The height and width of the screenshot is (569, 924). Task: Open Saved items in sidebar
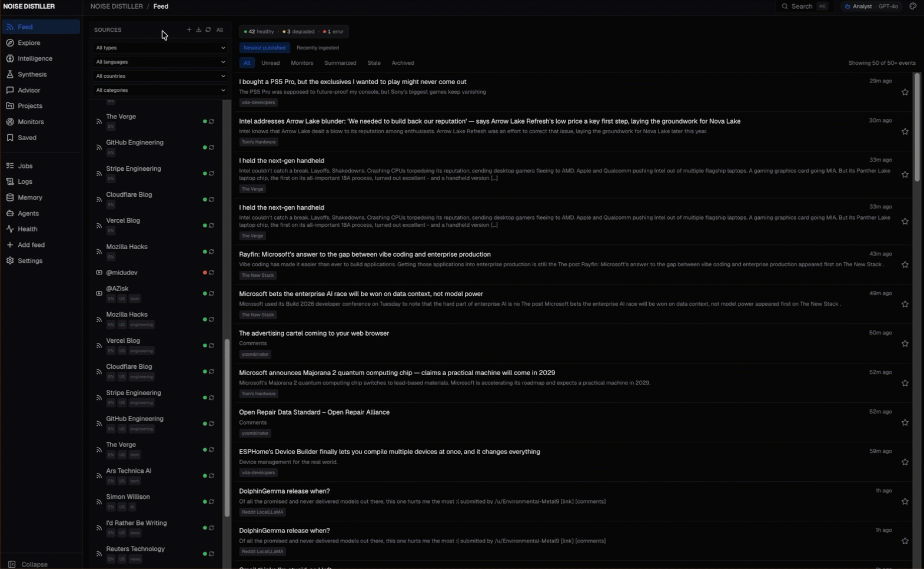[40, 138]
